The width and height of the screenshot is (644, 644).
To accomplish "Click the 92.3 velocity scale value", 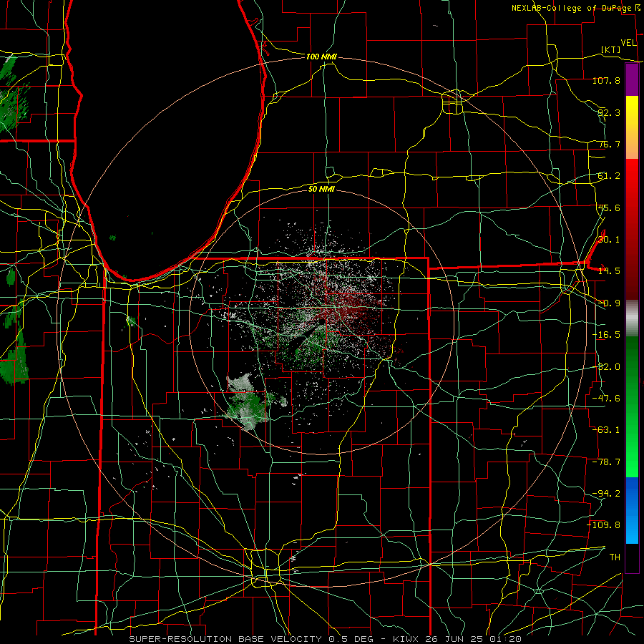I will [x=609, y=112].
